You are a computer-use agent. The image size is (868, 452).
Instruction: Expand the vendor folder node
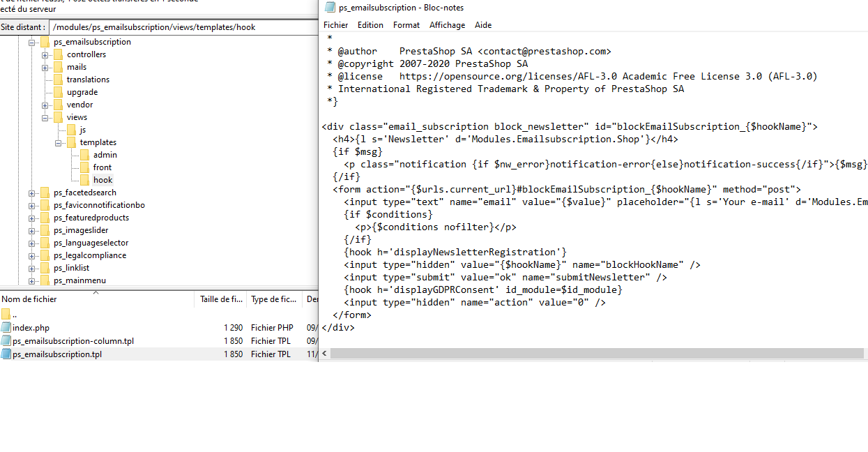tap(45, 105)
